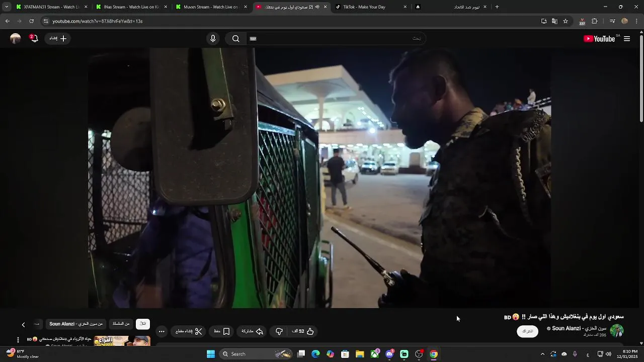
Task: Open the volume control in system tray
Action: (609, 354)
